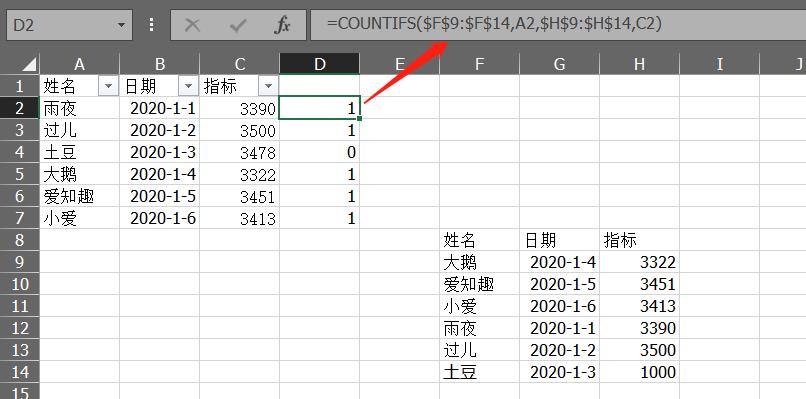Click cell F10 containing 爱知趣
Screen dimensions: 806x399
click(479, 284)
